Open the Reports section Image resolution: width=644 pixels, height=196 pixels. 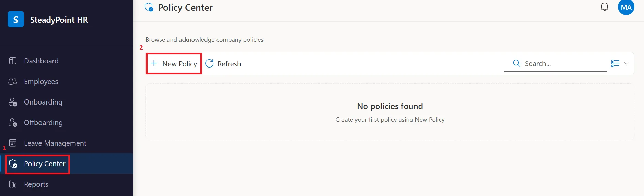click(67, 184)
